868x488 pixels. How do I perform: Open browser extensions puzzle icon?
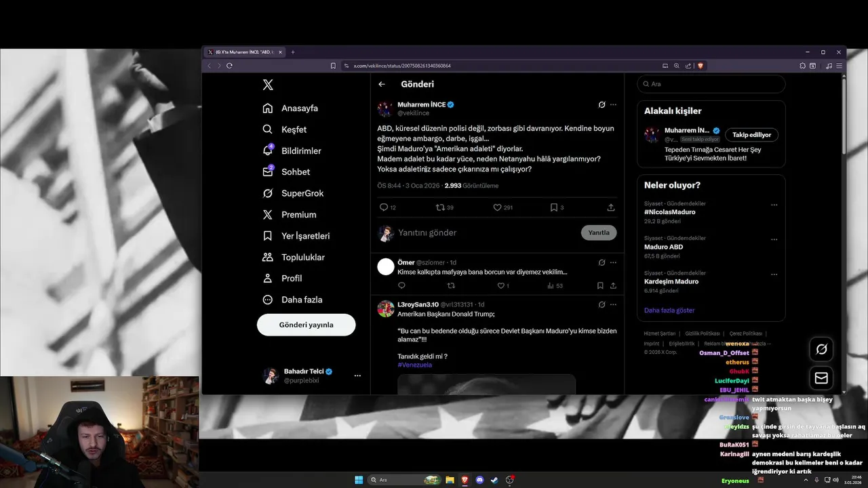(803, 66)
